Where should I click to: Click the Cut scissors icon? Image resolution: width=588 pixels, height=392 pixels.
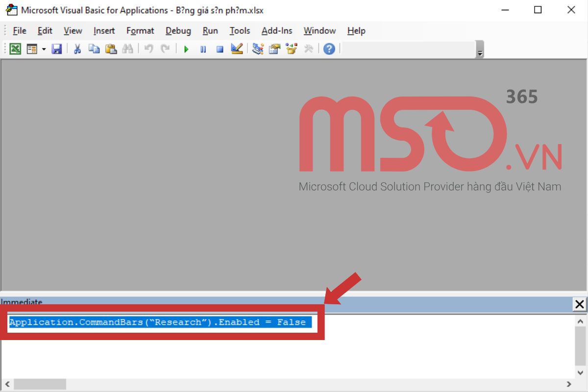(x=77, y=49)
